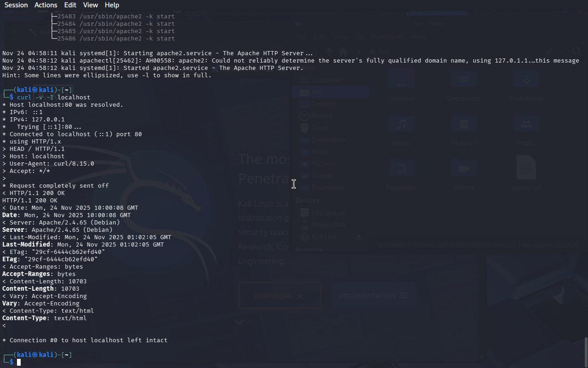
Task: Click the DOWNLOAD button on the Kali page
Action: pos(279,296)
